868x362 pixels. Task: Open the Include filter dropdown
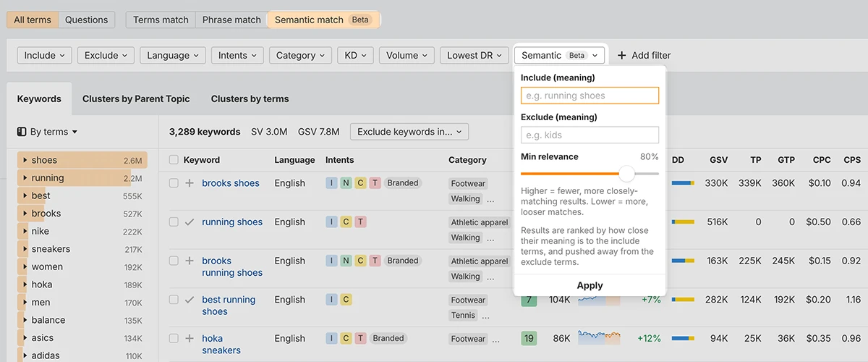[44, 55]
